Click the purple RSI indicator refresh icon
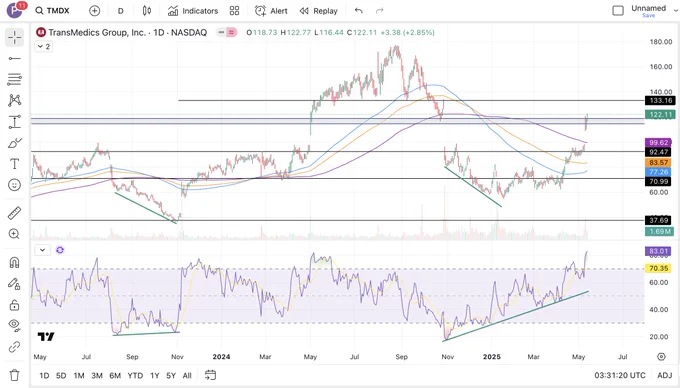680x388 pixels. click(x=60, y=250)
